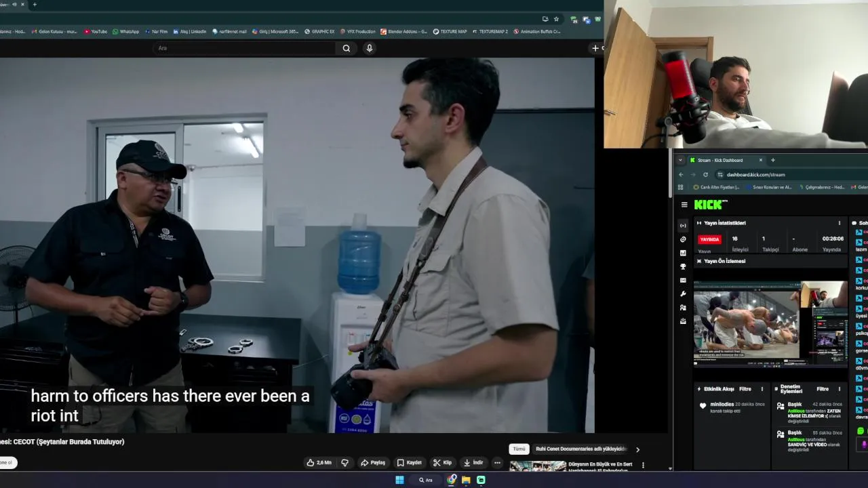Open Chrome from the taskbar
Image resolution: width=868 pixels, height=488 pixels.
tap(452, 480)
